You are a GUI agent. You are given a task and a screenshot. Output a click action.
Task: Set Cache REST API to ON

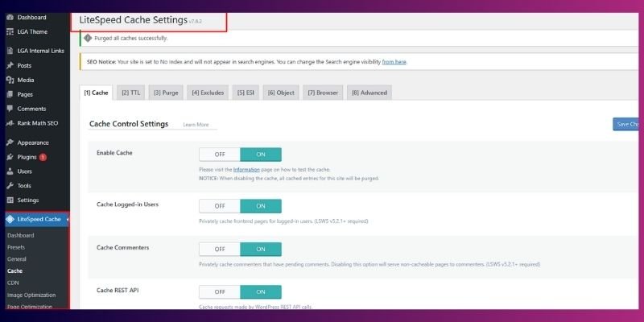(x=261, y=292)
